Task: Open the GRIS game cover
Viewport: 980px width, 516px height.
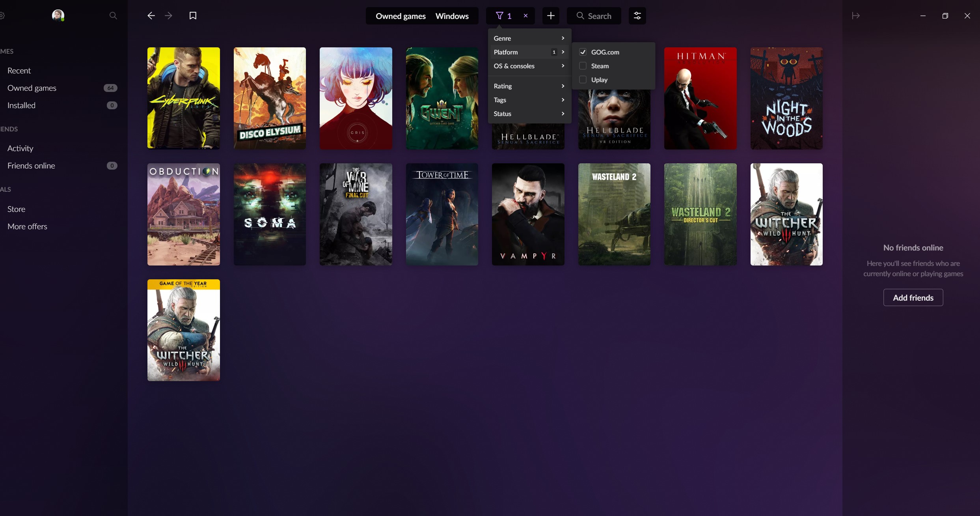Action: [356, 98]
